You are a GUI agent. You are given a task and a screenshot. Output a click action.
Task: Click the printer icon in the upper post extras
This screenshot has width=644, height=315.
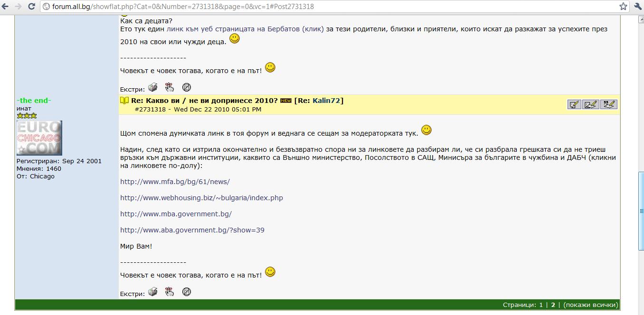click(x=152, y=87)
